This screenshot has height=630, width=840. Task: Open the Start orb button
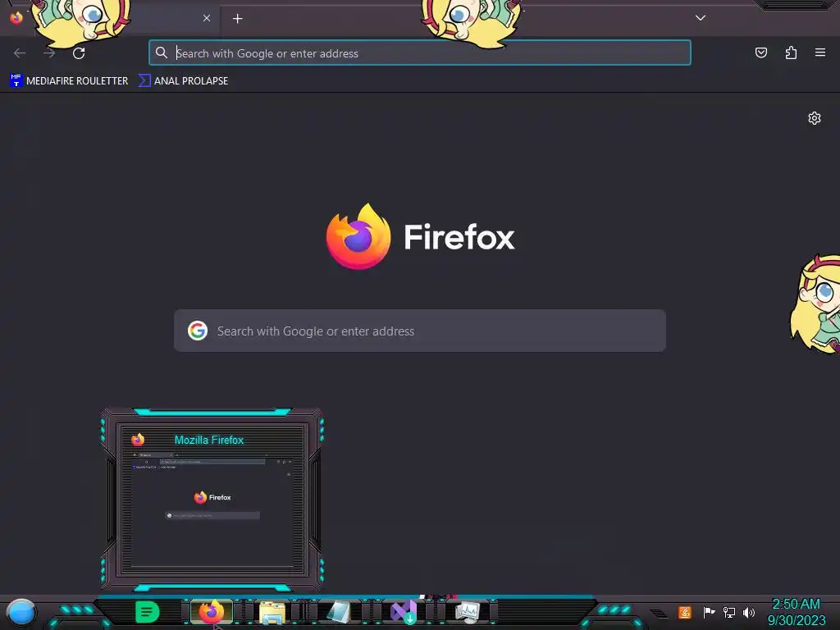tap(21, 612)
